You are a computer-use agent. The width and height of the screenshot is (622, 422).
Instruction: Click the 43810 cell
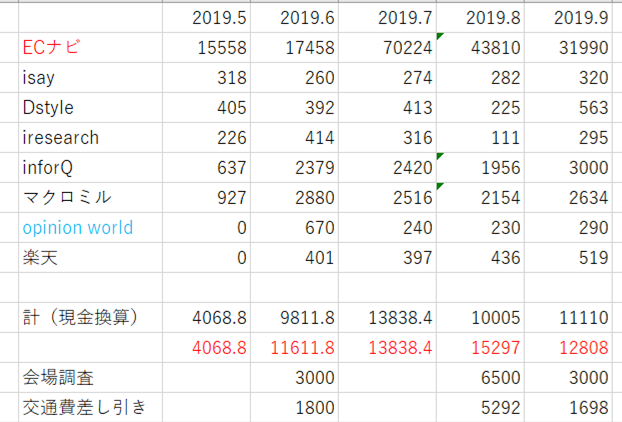click(480, 48)
